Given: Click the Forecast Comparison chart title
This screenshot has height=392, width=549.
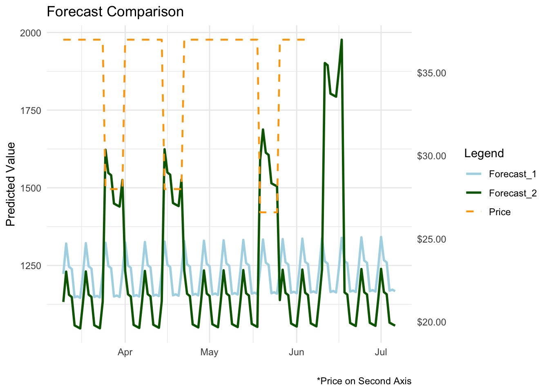Looking at the screenshot, I should tap(115, 11).
